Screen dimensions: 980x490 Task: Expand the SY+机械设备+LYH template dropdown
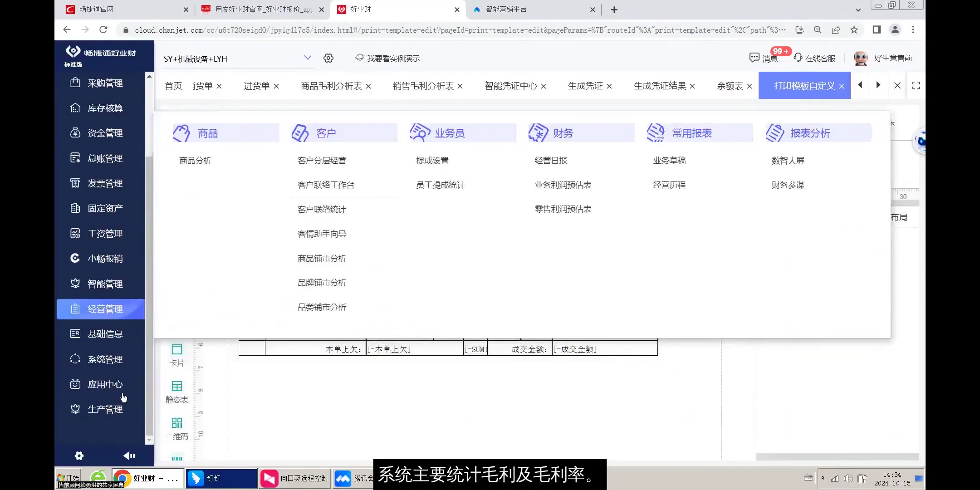tap(308, 58)
